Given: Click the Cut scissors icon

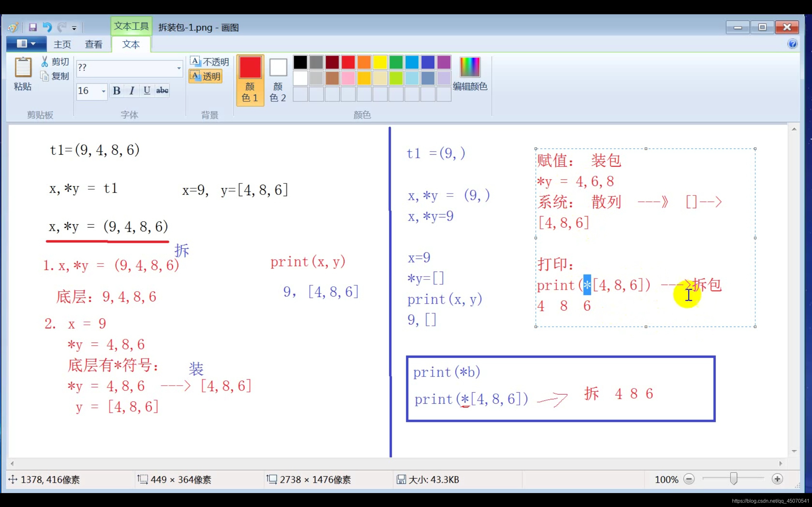Looking at the screenshot, I should point(45,61).
